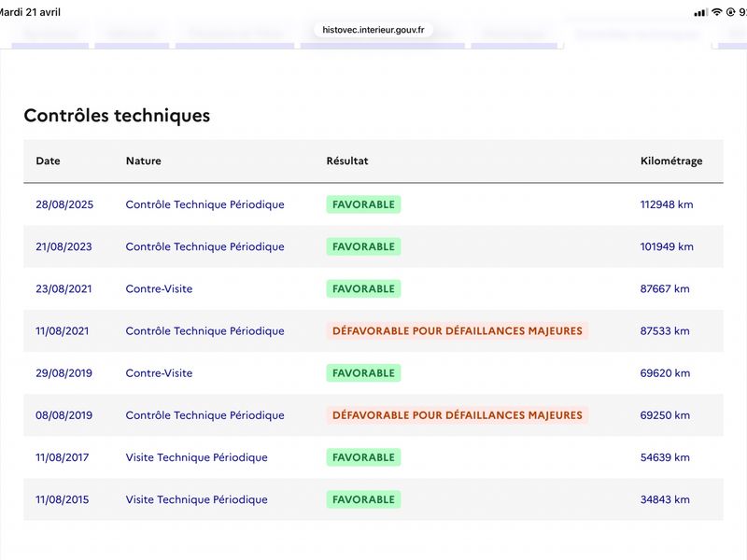Tap the orientation lock status icon
The image size is (747, 560).
pyautogui.click(x=730, y=12)
